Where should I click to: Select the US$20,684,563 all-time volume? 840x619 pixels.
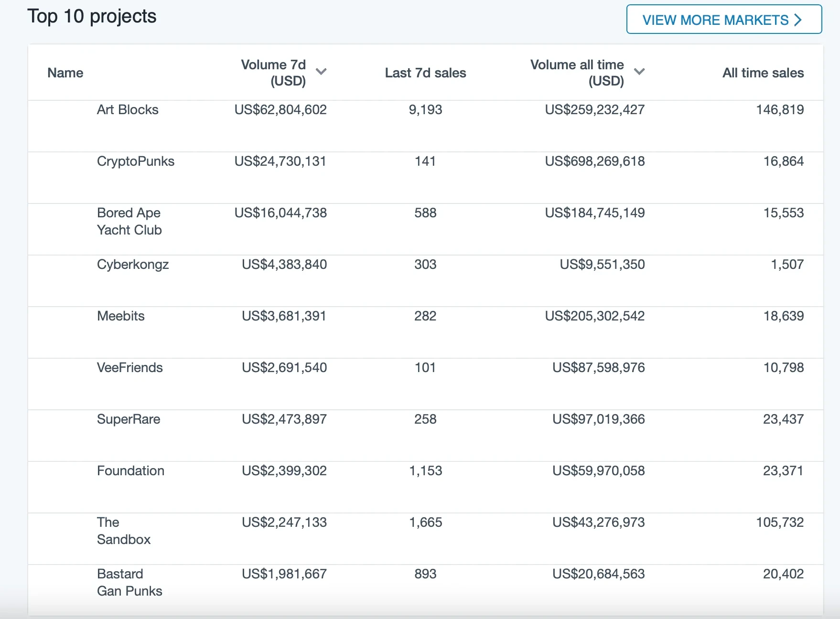tap(599, 574)
